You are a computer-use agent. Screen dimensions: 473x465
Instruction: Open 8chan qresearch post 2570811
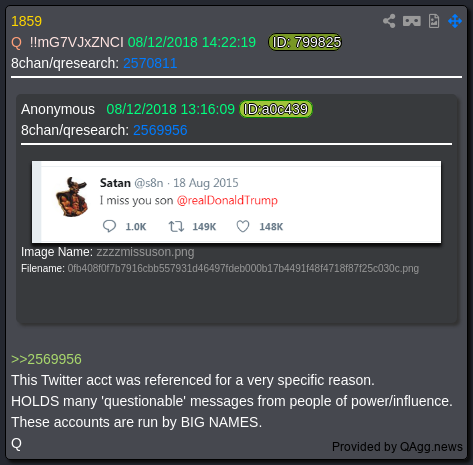(x=150, y=63)
